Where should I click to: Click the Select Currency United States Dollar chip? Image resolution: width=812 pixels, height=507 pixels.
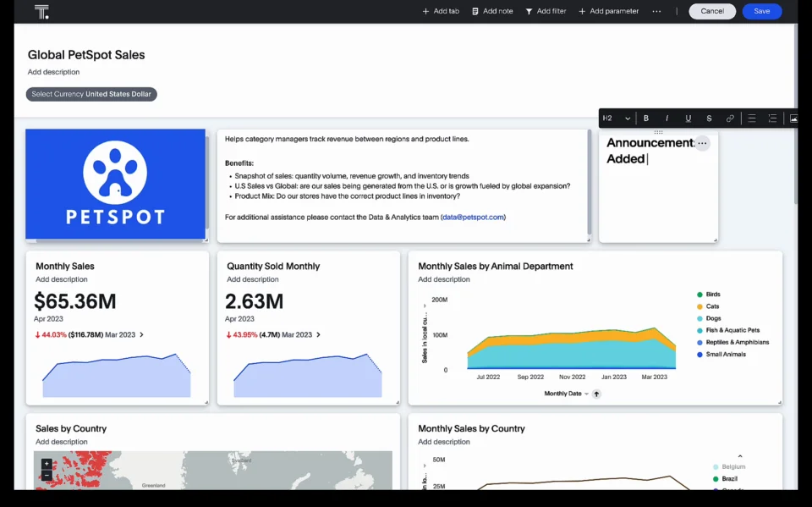(91, 94)
